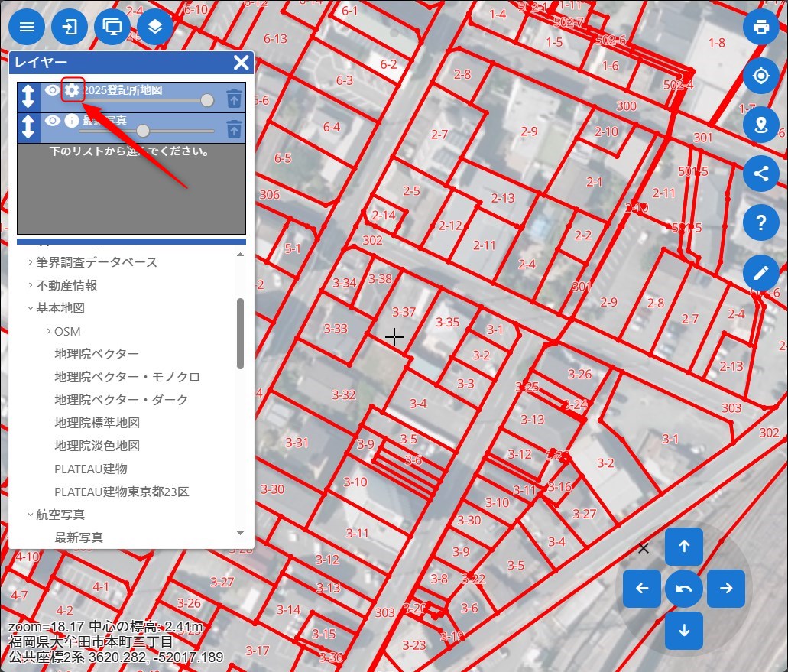Collapse the 基本地図 category
The height and width of the screenshot is (672, 788).
point(60,308)
